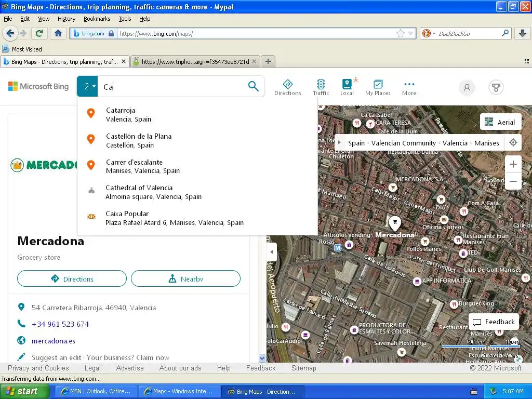Open the Rewards trophy icon
This screenshot has width=532, height=399.
pos(496,87)
